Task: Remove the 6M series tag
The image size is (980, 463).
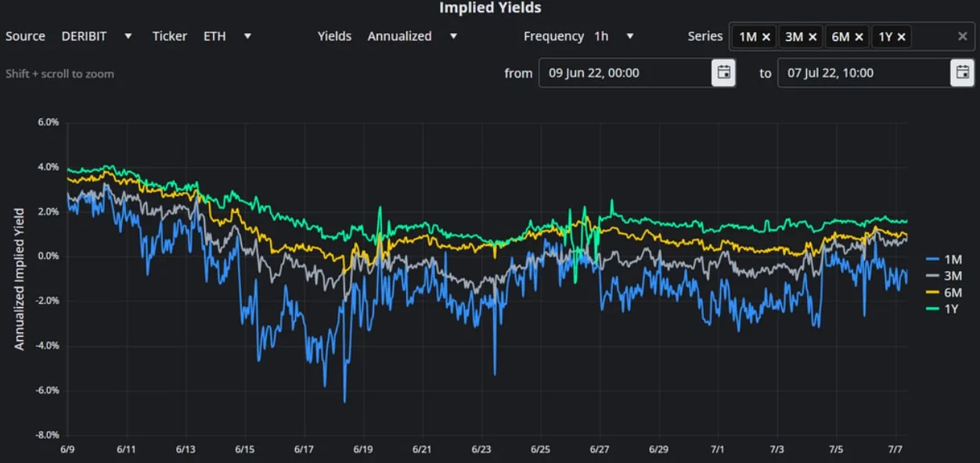Action: click(x=859, y=37)
